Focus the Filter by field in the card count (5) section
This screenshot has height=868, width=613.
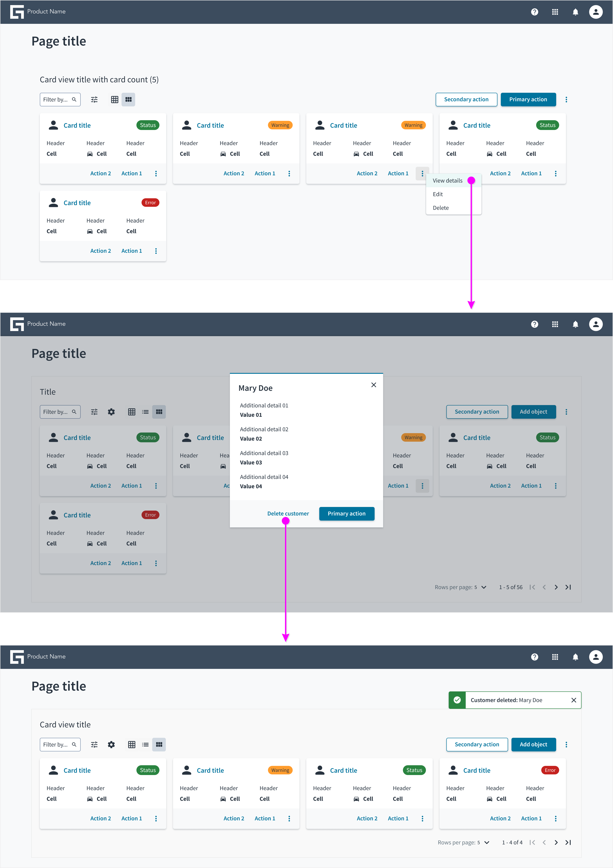point(60,99)
